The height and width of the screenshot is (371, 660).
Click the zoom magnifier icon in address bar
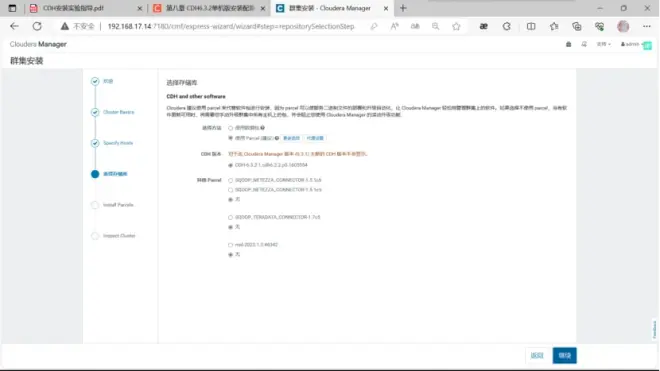click(x=436, y=26)
